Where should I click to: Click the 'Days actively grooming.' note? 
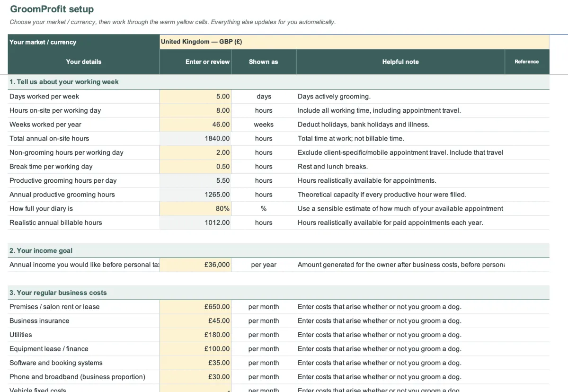click(x=334, y=97)
